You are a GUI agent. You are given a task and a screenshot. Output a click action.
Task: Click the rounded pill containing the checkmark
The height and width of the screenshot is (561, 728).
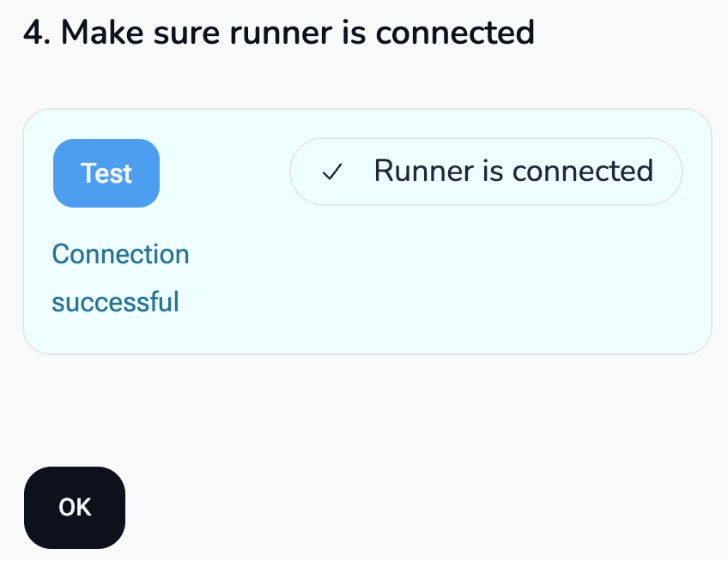(x=485, y=172)
